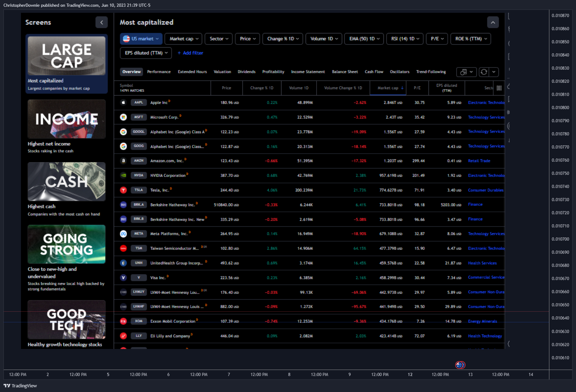Open the column setup icon
Image resolution: width=576 pixels, height=392 pixels.
499,88
